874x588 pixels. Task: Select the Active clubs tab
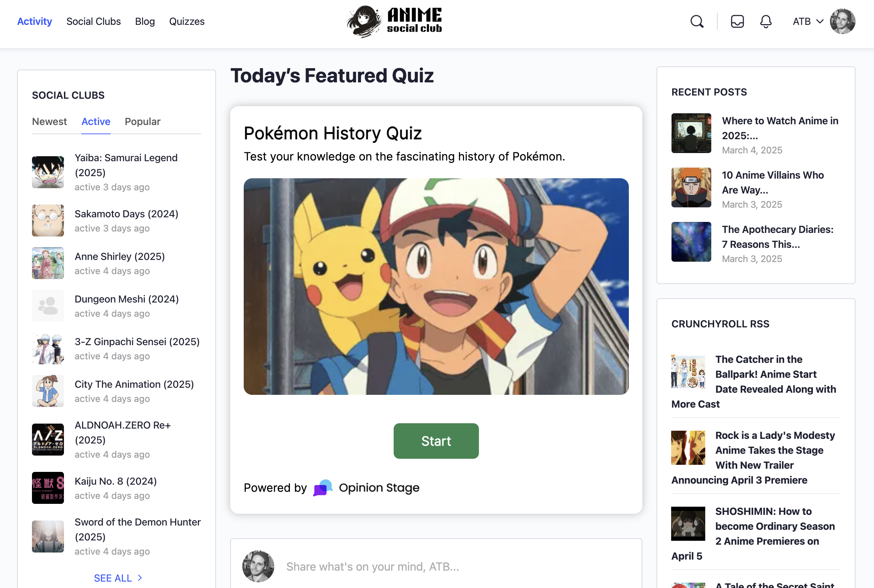click(x=96, y=121)
